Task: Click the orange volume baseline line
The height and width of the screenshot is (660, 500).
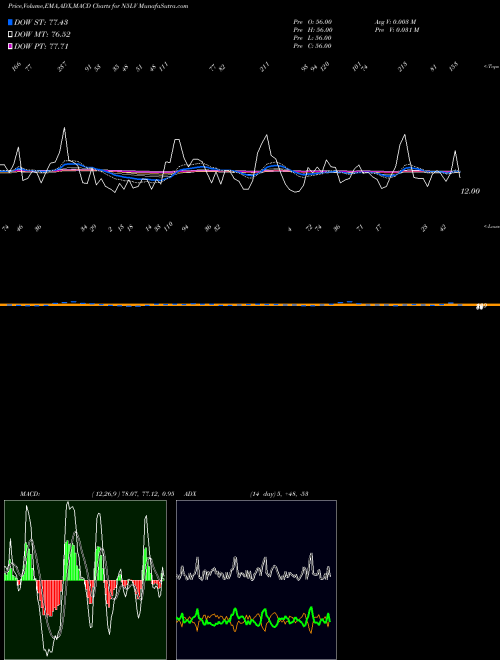Action: click(250, 305)
